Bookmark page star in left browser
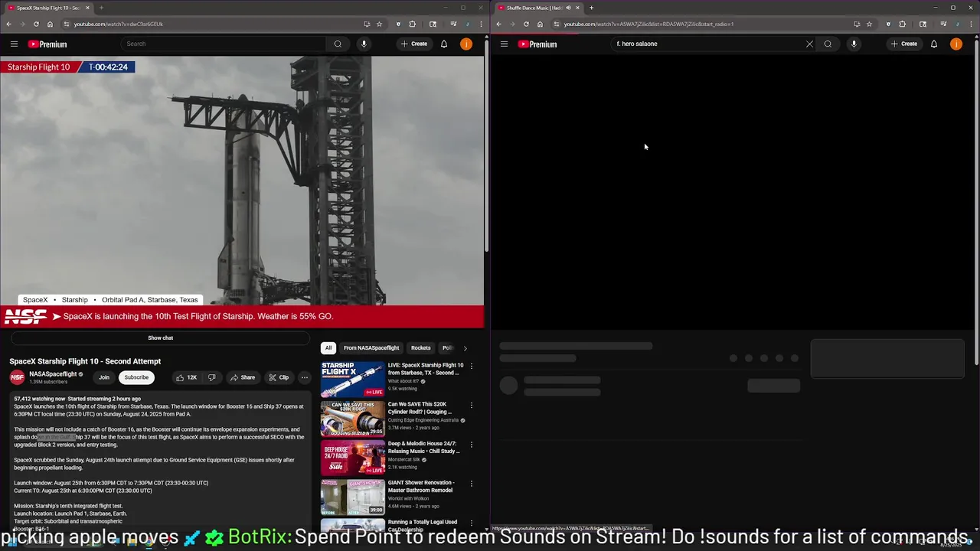Screen dimensions: 980x551 379,24
